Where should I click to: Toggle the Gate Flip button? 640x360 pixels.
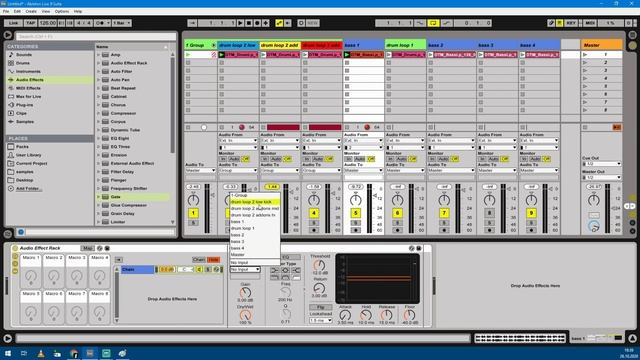pyautogui.click(x=320, y=307)
